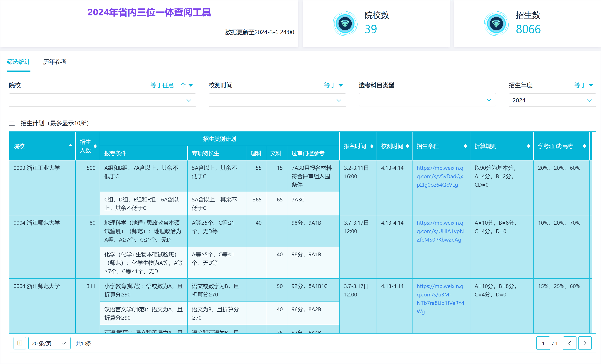Change the 等于 operator for 招生年度
Image resolution: width=601 pixels, height=364 pixels.
click(583, 85)
